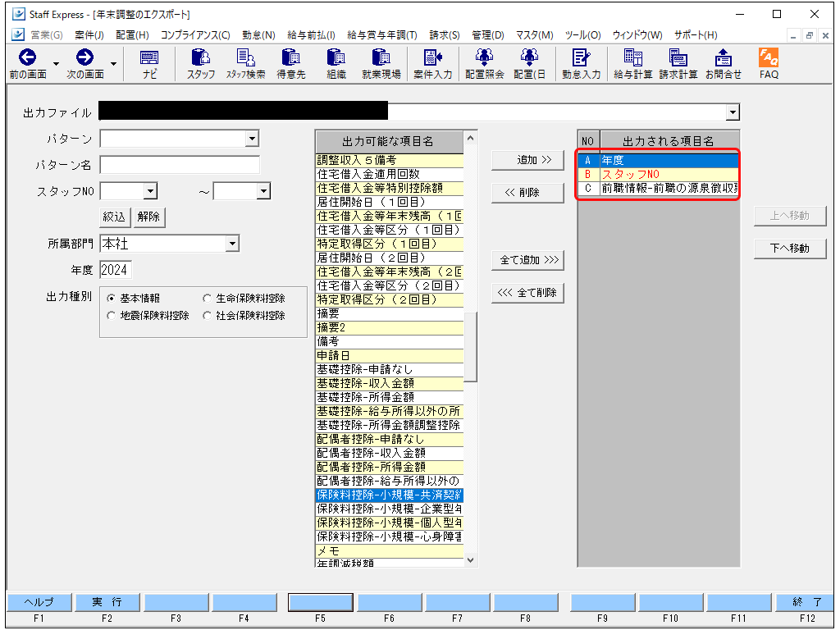The image size is (840, 630).
Task: Open the スタッフ toolbar icon
Action: pos(201,57)
